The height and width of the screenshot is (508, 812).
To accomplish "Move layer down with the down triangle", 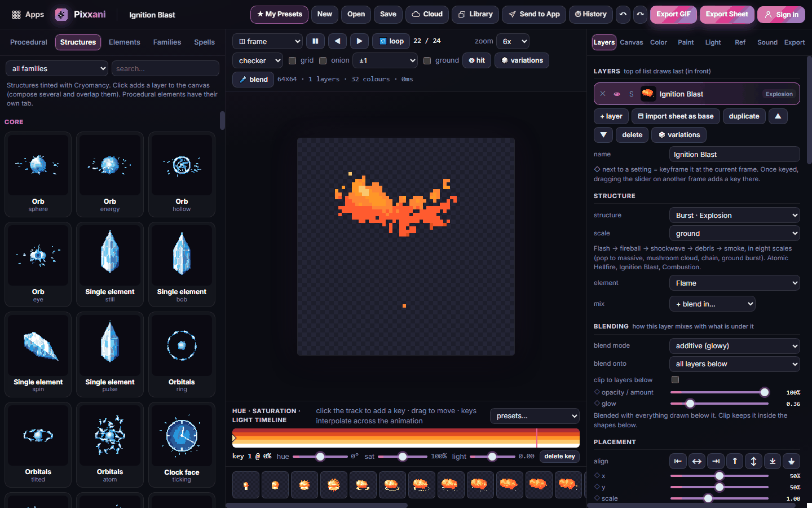I will pos(603,135).
